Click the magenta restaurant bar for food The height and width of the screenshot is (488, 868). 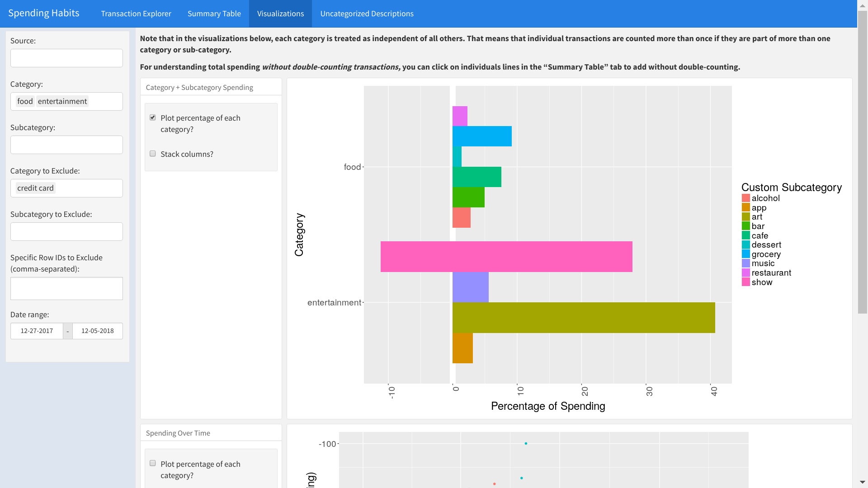(460, 116)
